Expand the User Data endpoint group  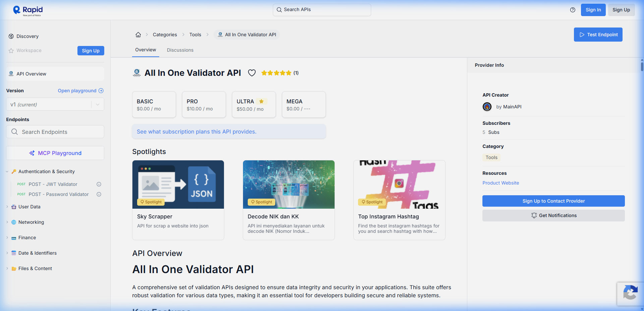(x=7, y=207)
